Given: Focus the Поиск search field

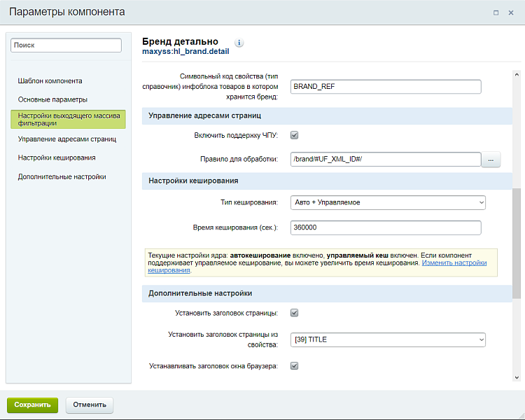Looking at the screenshot, I should 68,45.
